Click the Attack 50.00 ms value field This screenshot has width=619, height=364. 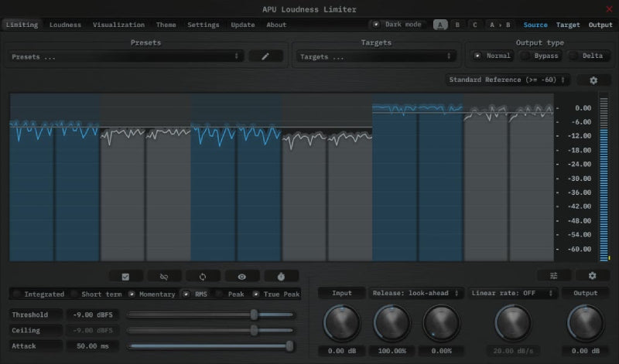[x=93, y=346]
